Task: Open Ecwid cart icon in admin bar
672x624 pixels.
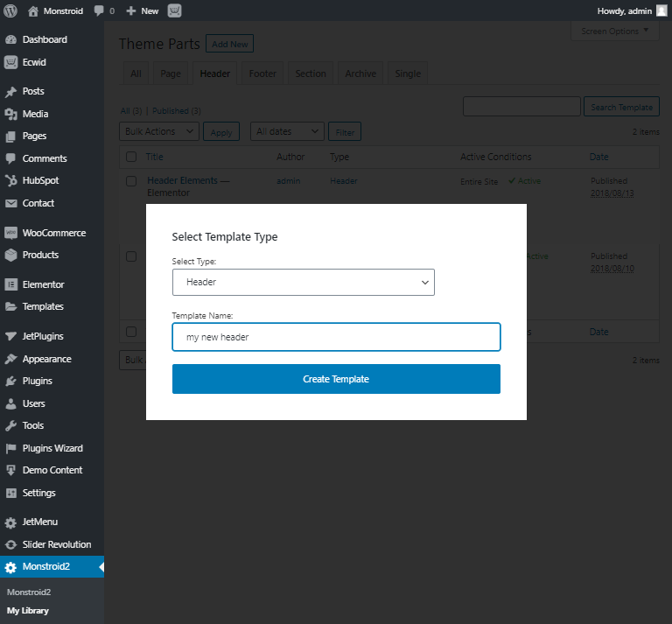Action: coord(174,11)
